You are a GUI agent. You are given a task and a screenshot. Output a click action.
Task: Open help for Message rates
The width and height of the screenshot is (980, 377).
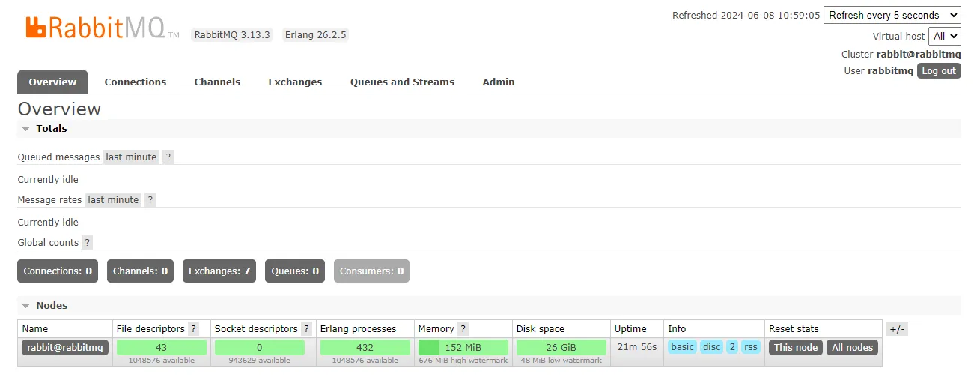pyautogui.click(x=150, y=200)
